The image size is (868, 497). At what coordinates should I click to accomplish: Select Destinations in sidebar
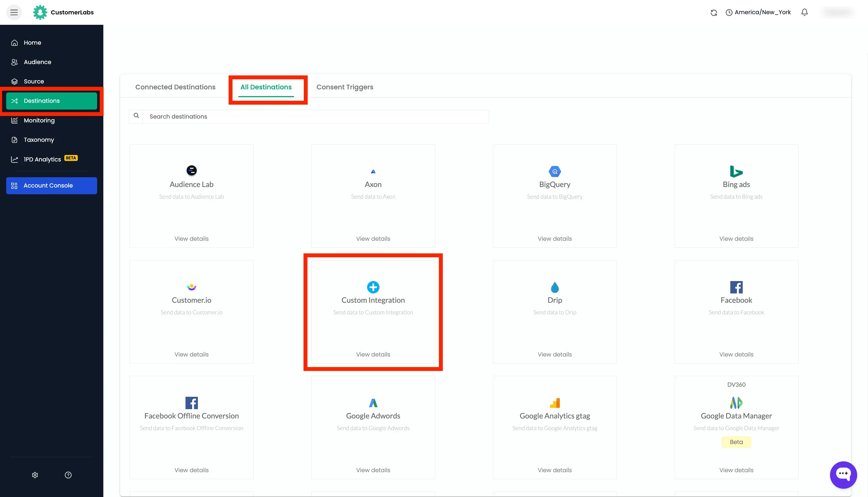click(x=52, y=101)
